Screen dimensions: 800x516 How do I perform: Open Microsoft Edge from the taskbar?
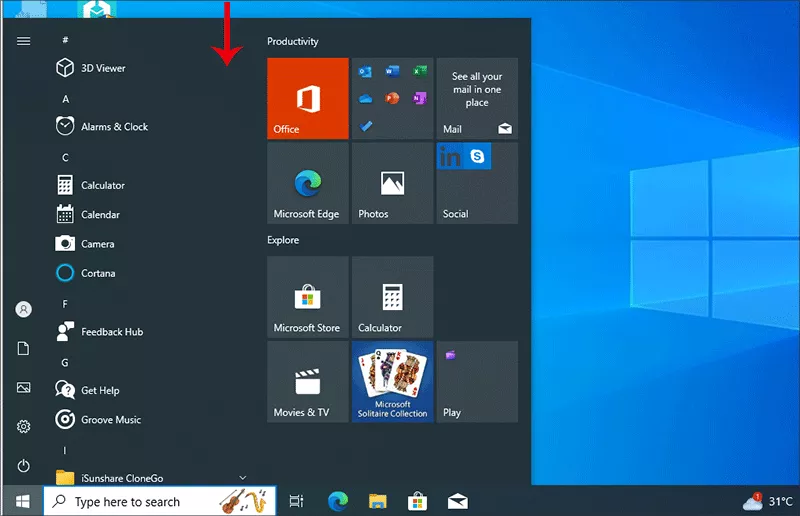[x=338, y=502]
